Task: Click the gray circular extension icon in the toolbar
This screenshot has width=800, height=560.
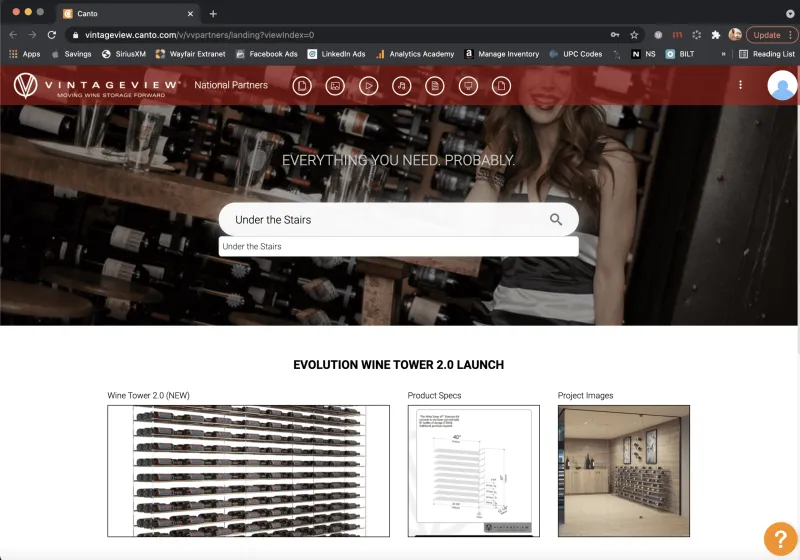Action: tap(658, 35)
